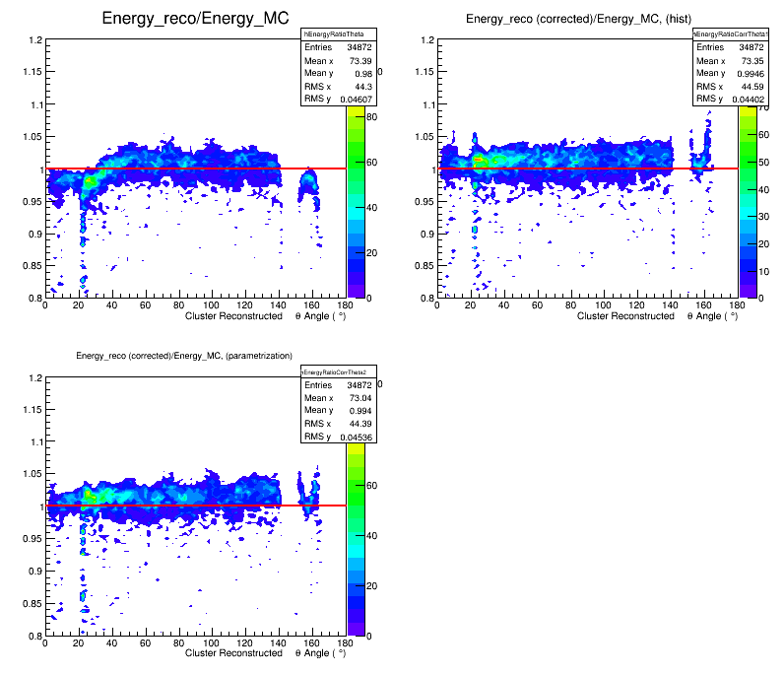
Task: Click the hEnergyRatioTheta stats box header
Action: click(339, 34)
